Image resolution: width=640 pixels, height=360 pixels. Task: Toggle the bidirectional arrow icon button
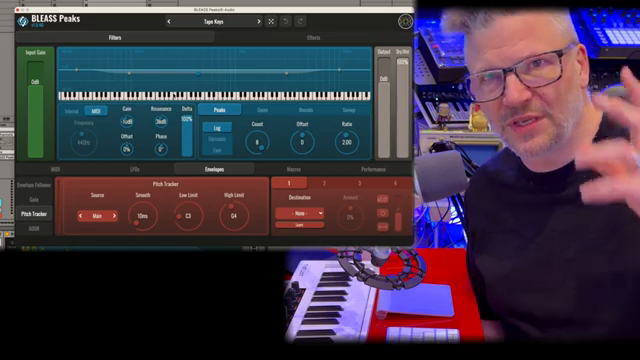tap(382, 227)
